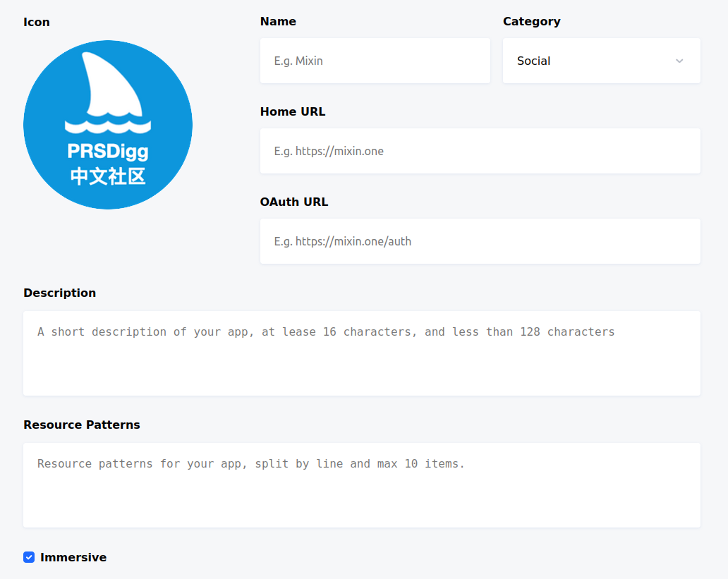This screenshot has width=728, height=579.
Task: Click the OAuth URL field label
Action: coord(294,202)
